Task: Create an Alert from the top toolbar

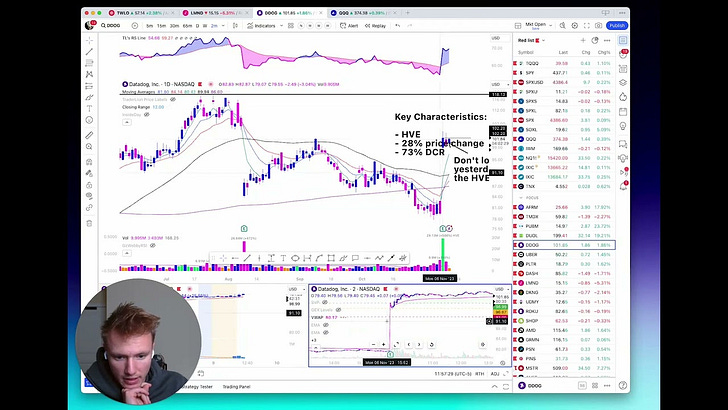Action: click(x=349, y=26)
